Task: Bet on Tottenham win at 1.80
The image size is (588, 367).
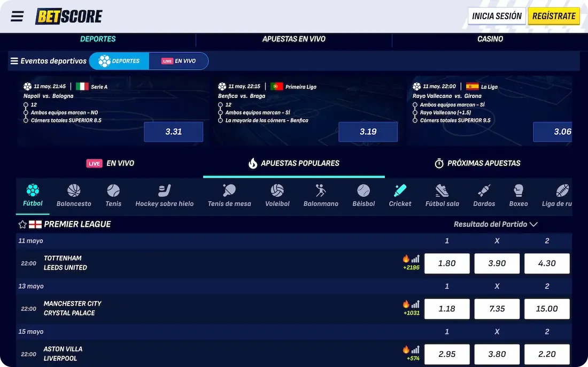Action: (x=447, y=263)
